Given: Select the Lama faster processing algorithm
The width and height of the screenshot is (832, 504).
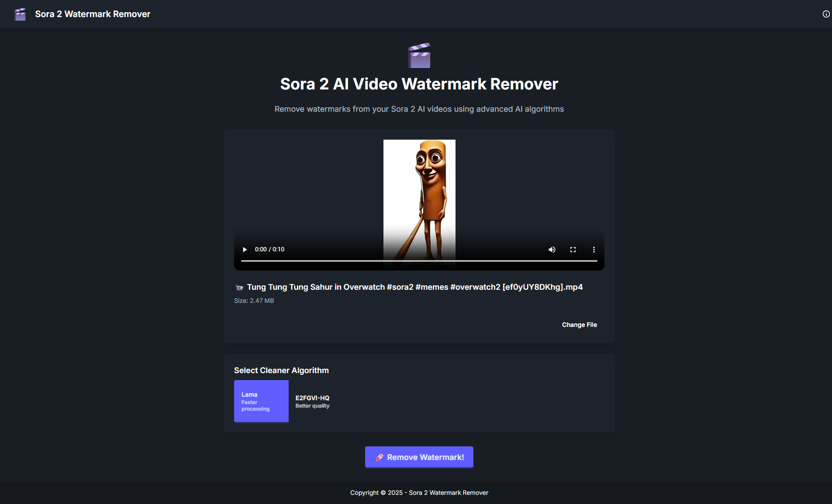Looking at the screenshot, I should pos(261,401).
